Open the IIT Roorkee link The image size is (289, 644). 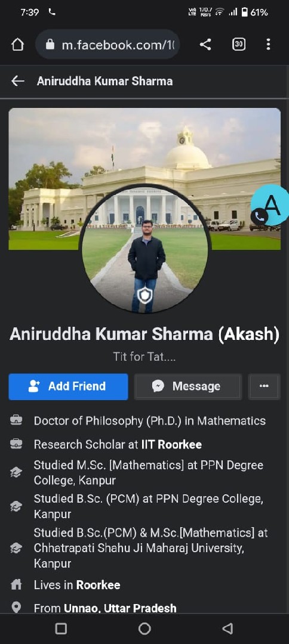[x=171, y=445]
